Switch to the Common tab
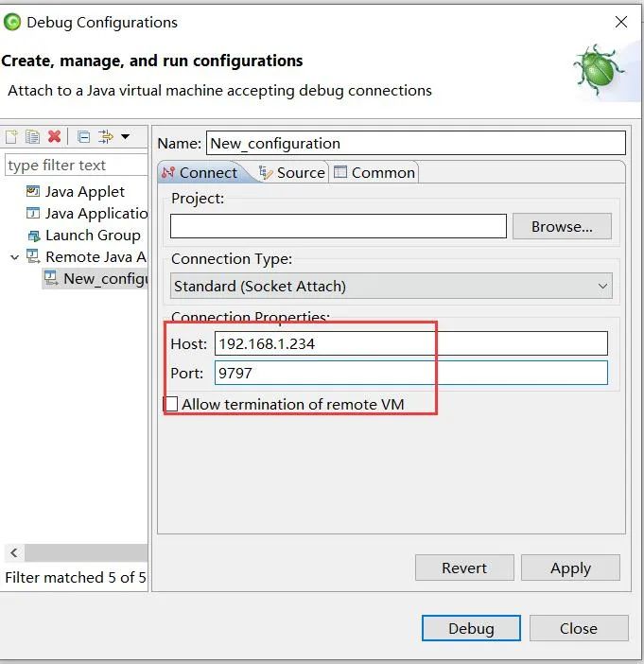 374,172
